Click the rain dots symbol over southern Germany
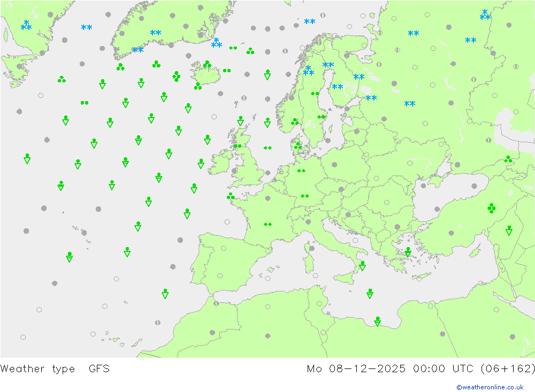Screen dimensions: 535x392 coord(305,196)
